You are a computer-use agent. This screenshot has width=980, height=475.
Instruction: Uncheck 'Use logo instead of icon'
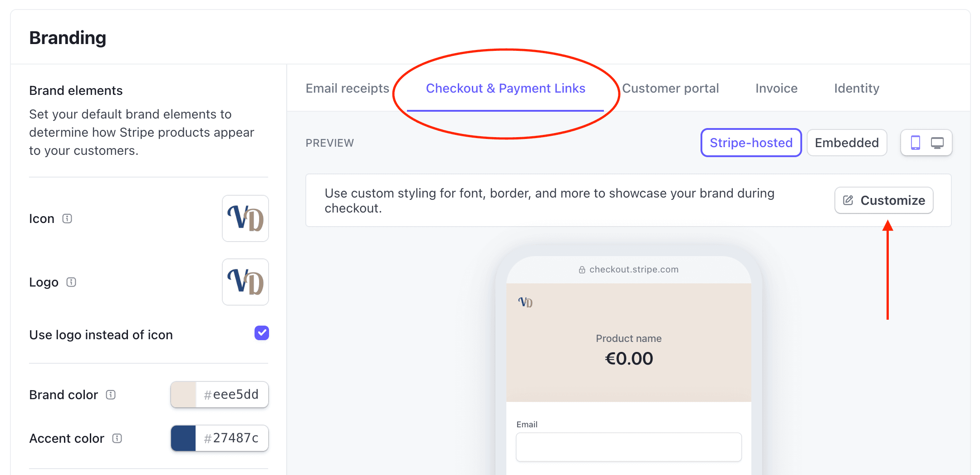pyautogui.click(x=261, y=333)
